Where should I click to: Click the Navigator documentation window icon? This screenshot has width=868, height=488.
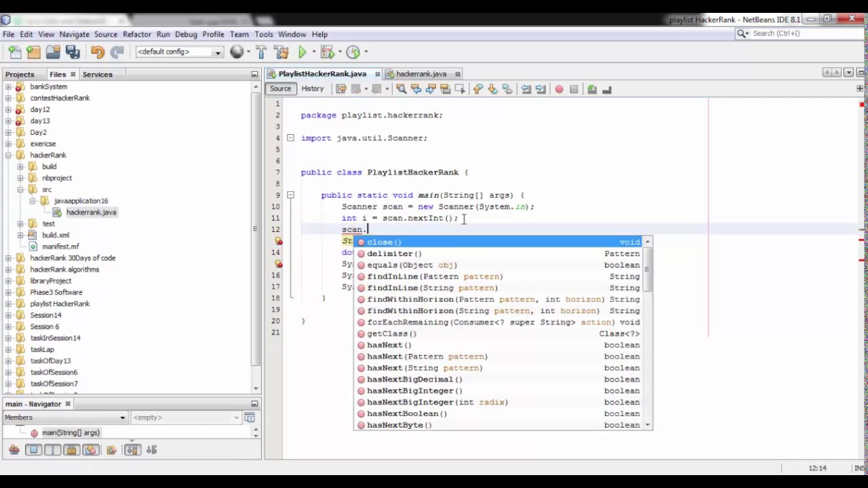pos(249,418)
